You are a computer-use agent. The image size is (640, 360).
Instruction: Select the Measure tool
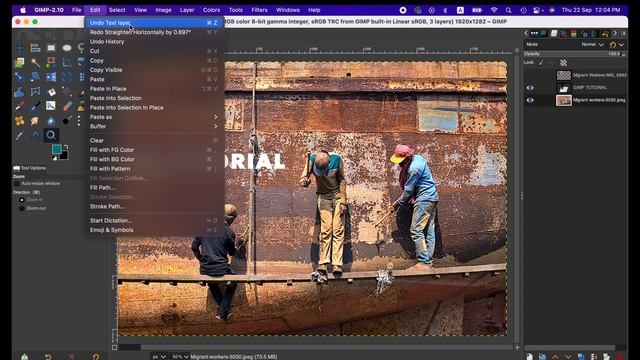click(x=35, y=135)
